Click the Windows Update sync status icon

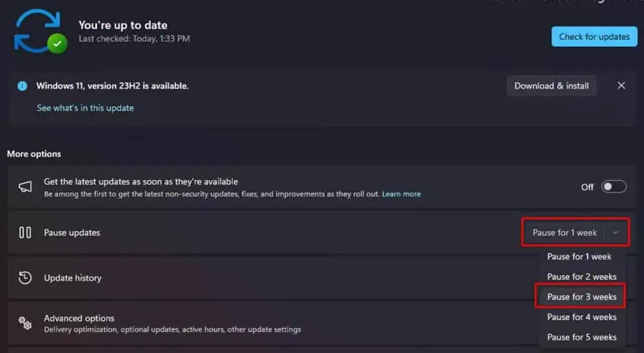[40, 32]
